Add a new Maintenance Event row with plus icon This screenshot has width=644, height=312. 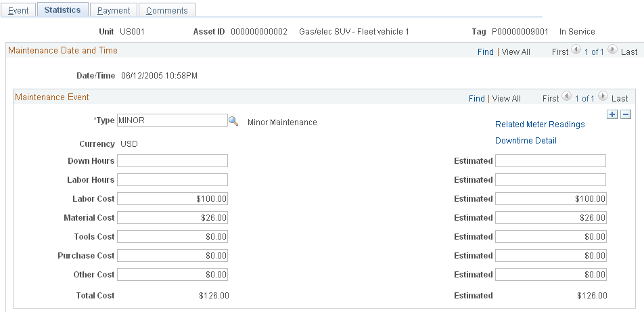pos(612,114)
